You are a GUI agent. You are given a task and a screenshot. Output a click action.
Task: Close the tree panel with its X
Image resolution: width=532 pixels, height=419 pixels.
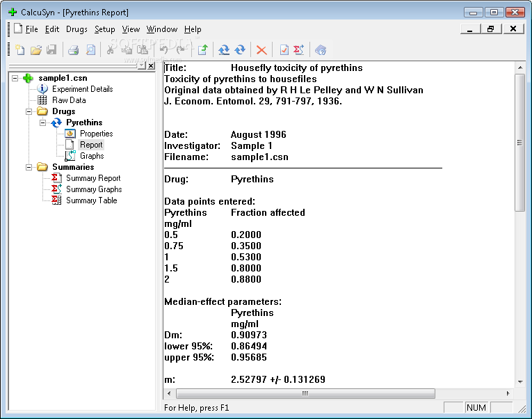coord(152,65)
